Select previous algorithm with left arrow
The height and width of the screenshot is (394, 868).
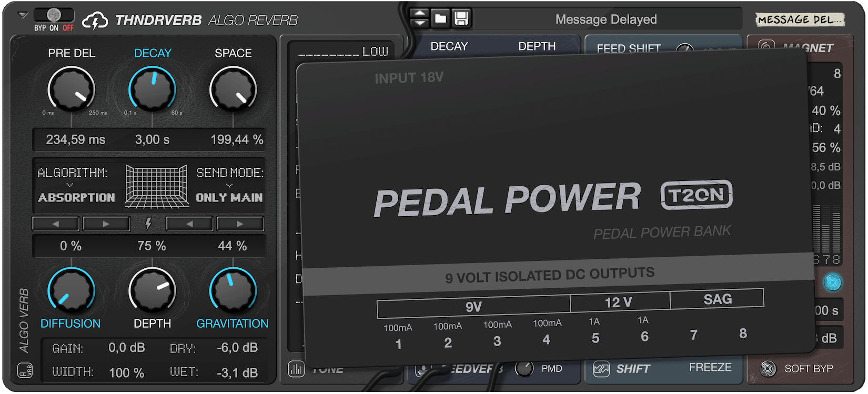coord(56,224)
